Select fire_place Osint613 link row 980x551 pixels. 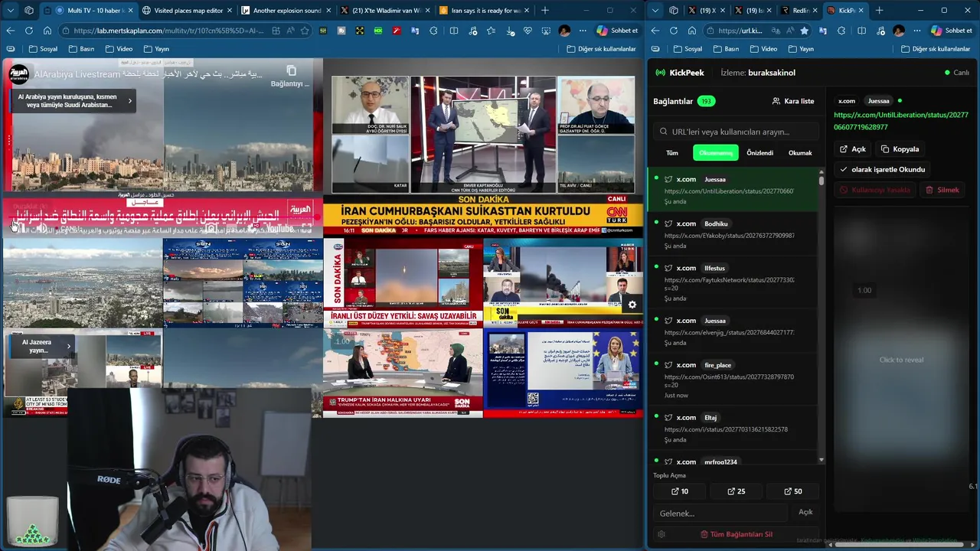coord(733,380)
